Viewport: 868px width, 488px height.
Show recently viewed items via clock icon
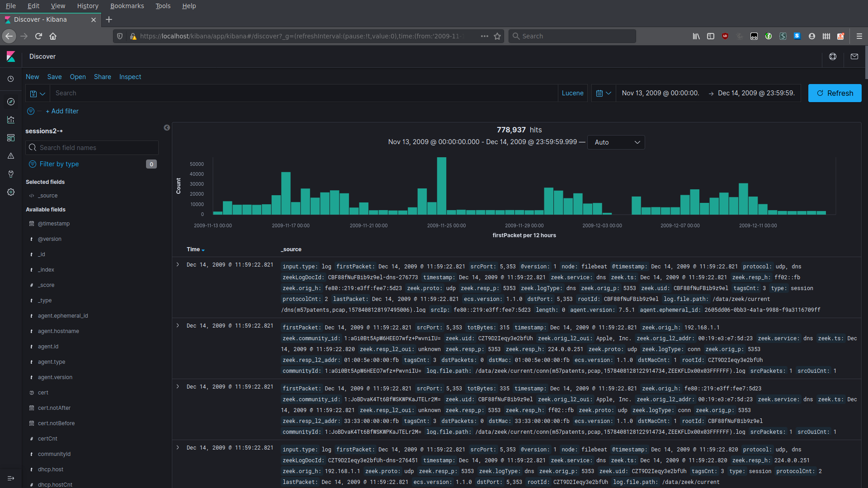point(10,79)
